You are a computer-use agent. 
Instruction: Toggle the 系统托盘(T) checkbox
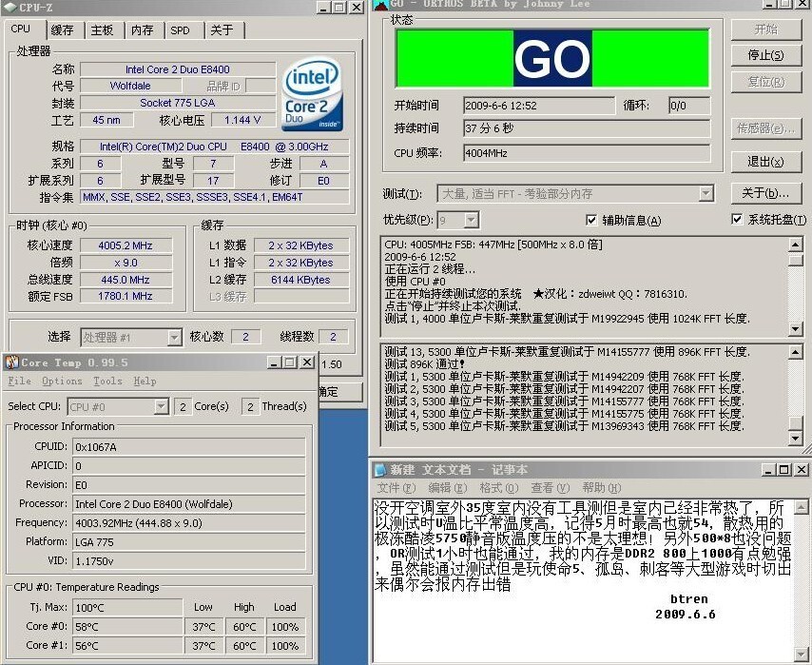point(737,220)
